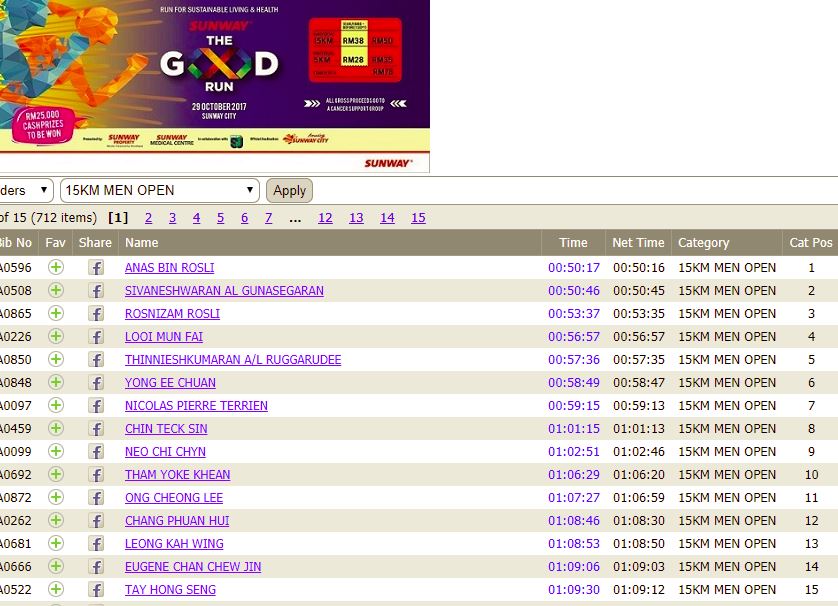
Task: Open ROSNIZAM ROSLI runner details
Action: (172, 314)
